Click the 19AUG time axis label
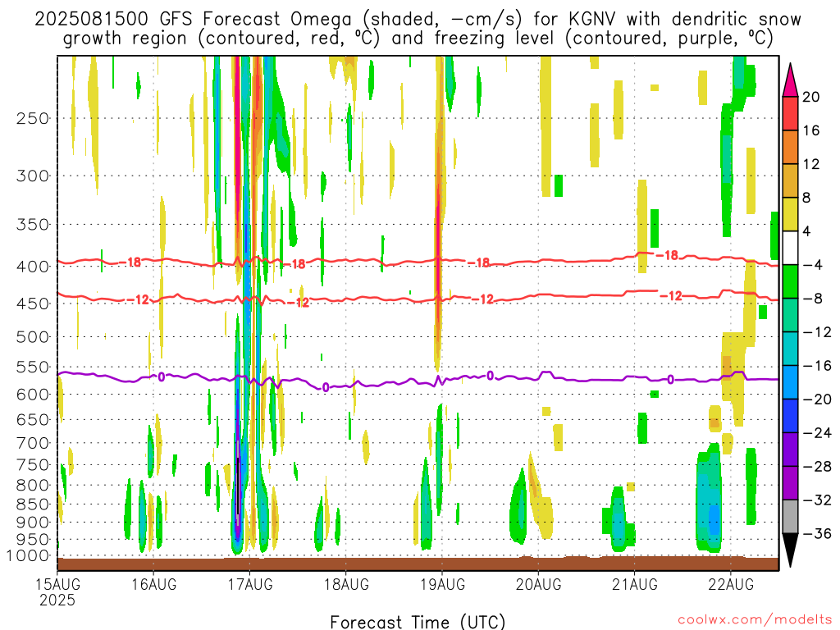This screenshot has height=630, width=840. tap(442, 584)
